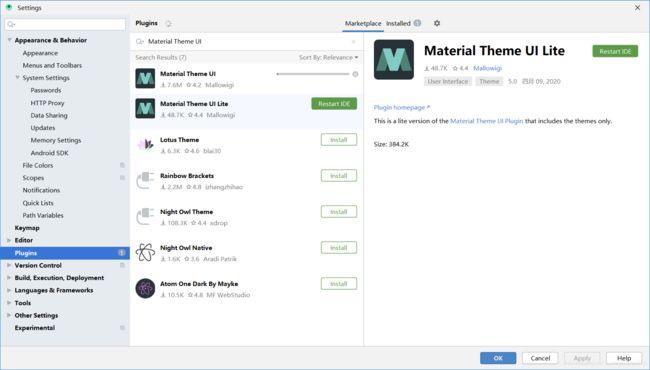Click the Atom One Dark By Mayke icon
Viewport: 650px width, 370px height.
point(145,288)
